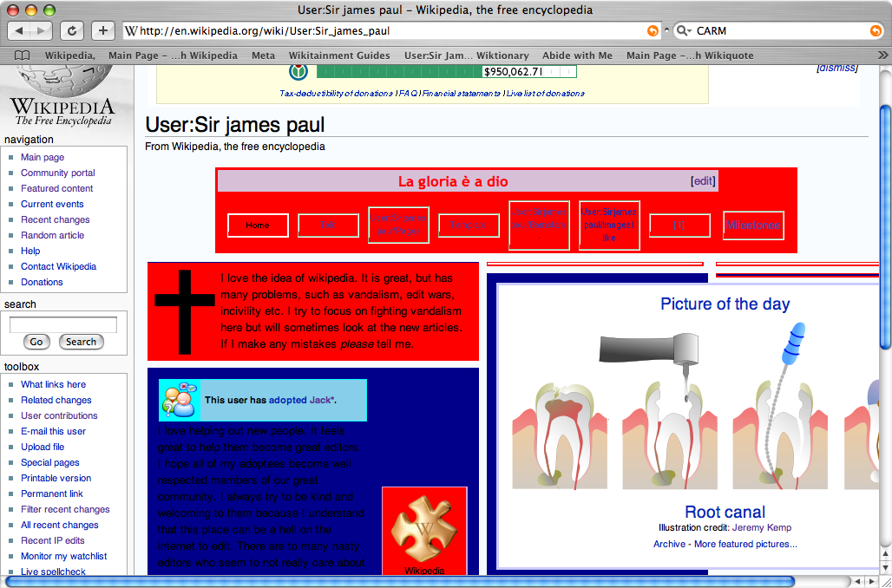Dismiss the donation banner
The width and height of the screenshot is (892, 588).
tap(836, 69)
